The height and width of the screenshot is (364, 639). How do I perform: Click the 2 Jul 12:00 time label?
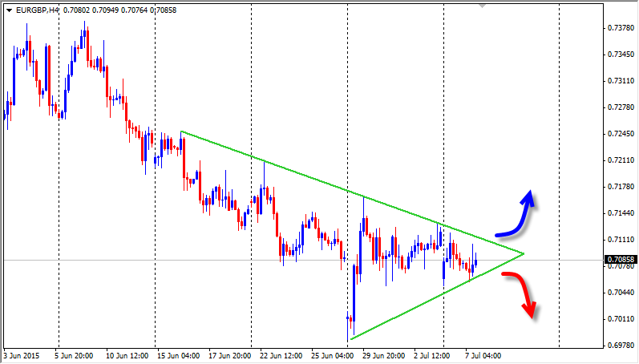tap(432, 356)
